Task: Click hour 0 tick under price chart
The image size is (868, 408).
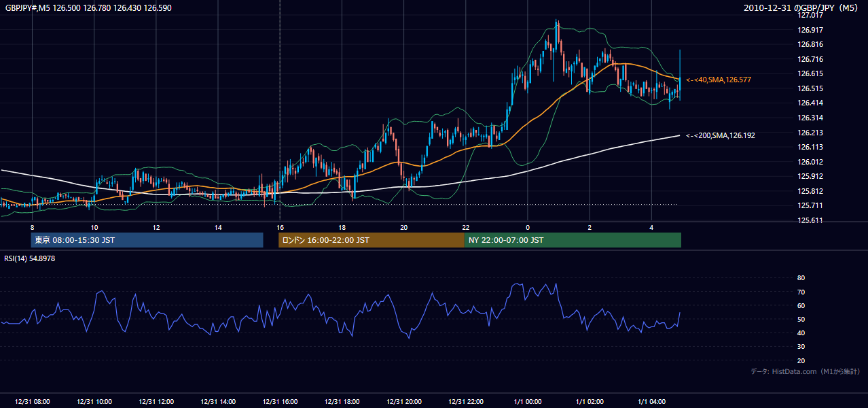Action: [528, 227]
